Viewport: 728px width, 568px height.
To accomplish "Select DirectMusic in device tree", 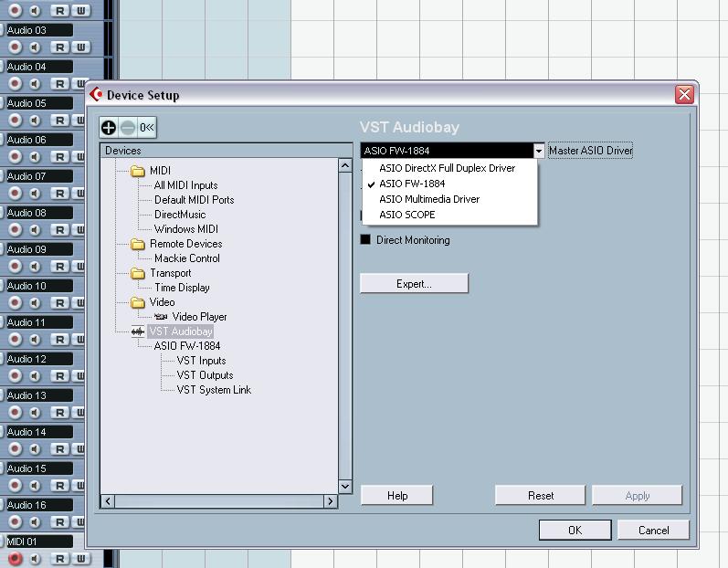I will 180,215.
